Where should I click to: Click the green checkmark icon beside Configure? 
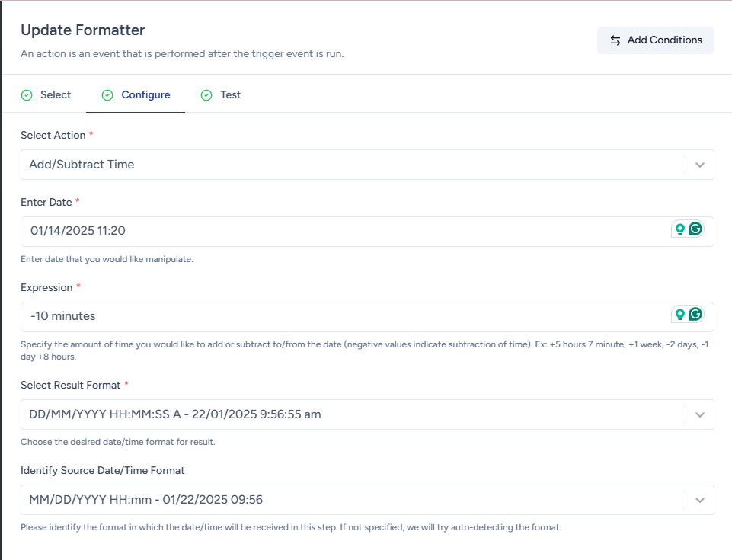point(107,95)
